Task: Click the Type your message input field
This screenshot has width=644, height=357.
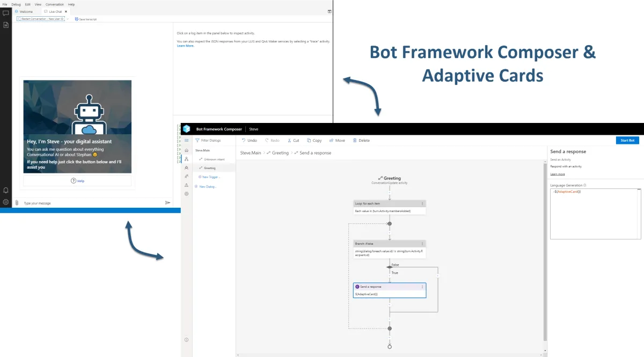Action: tap(91, 203)
